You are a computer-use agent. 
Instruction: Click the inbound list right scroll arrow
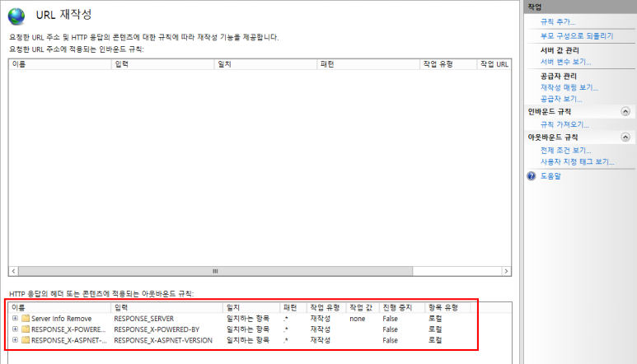click(506, 271)
